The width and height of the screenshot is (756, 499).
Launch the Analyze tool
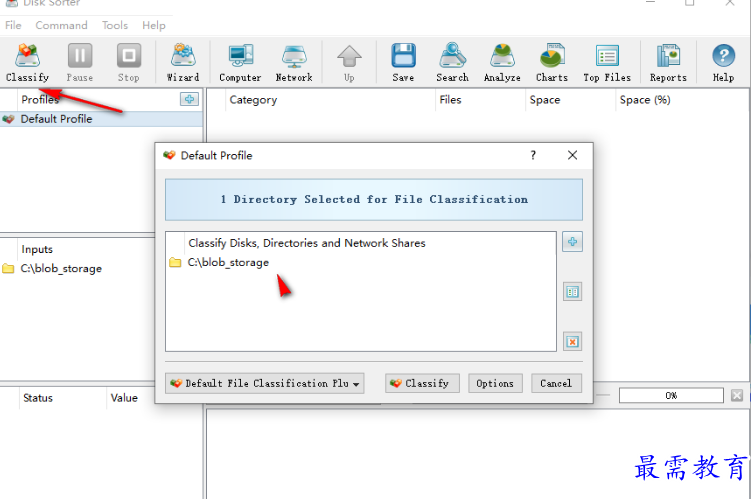pyautogui.click(x=502, y=63)
